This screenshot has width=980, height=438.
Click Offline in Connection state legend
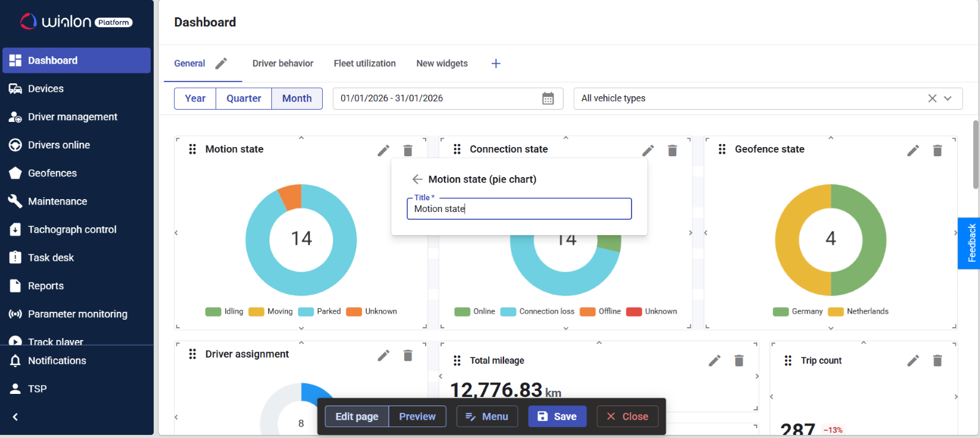point(600,311)
